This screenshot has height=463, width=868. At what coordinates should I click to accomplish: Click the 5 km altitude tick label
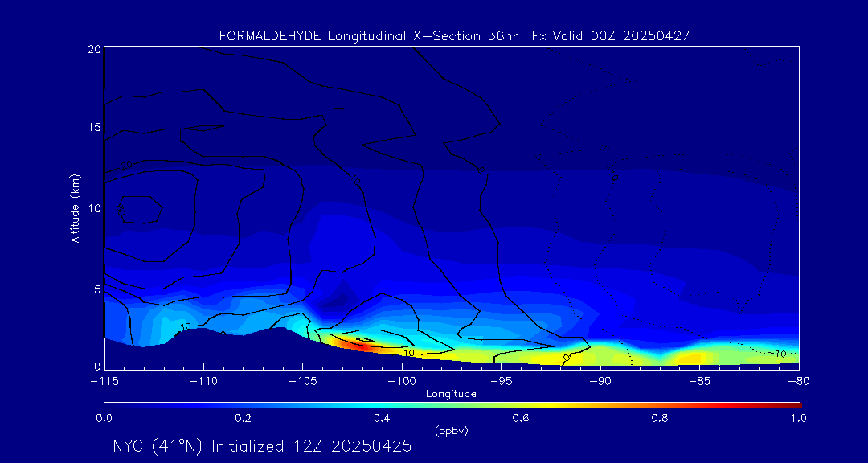tap(95, 288)
